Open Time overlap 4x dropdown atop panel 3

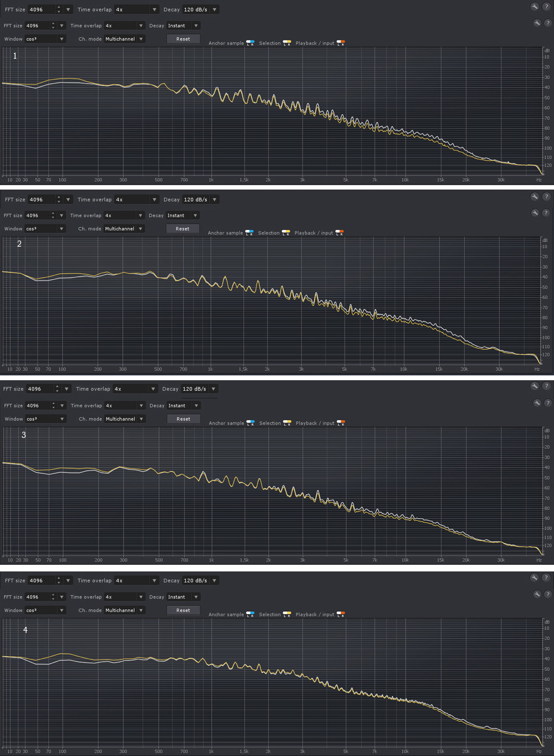(x=130, y=389)
